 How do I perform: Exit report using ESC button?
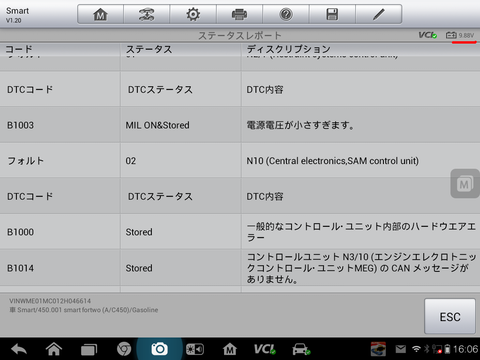450,316
